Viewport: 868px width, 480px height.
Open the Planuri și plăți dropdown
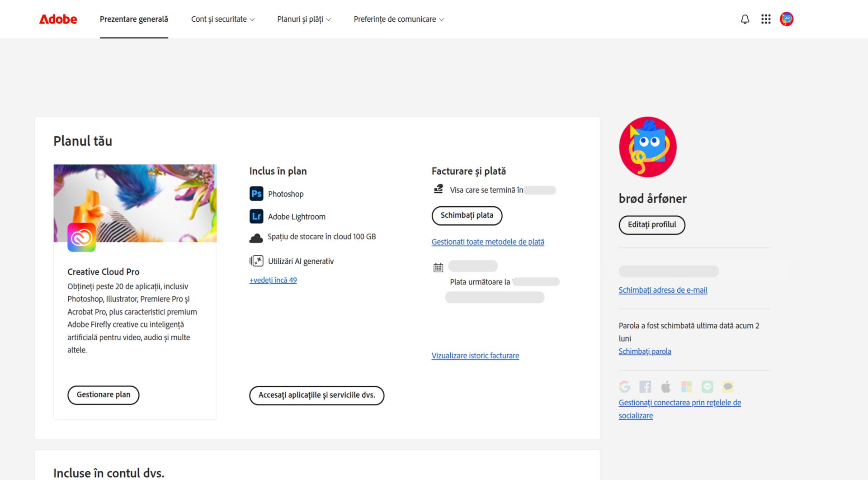tap(303, 19)
